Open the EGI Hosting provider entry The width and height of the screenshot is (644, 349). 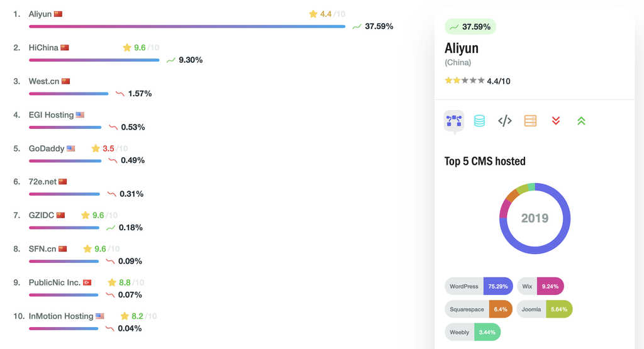pos(52,115)
